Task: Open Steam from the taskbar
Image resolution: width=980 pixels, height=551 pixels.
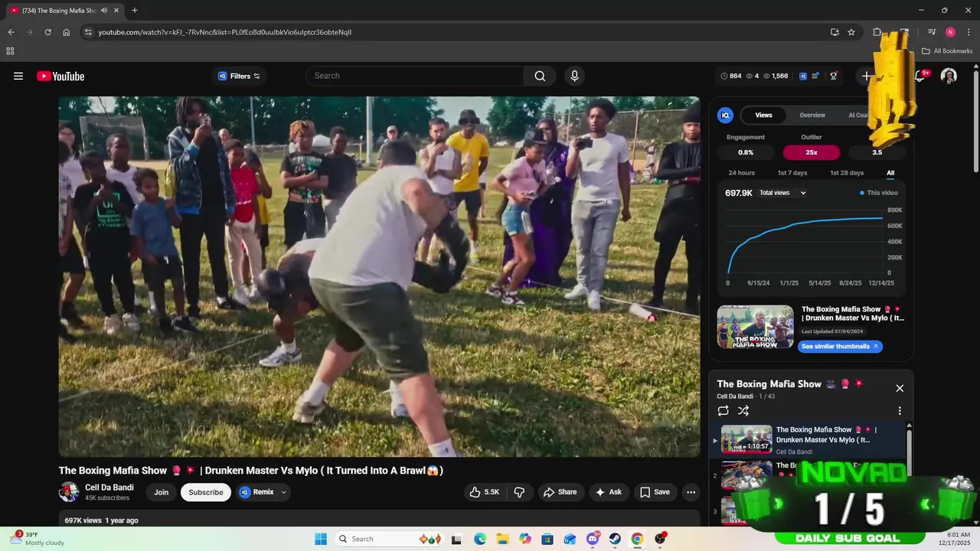Action: [615, 539]
